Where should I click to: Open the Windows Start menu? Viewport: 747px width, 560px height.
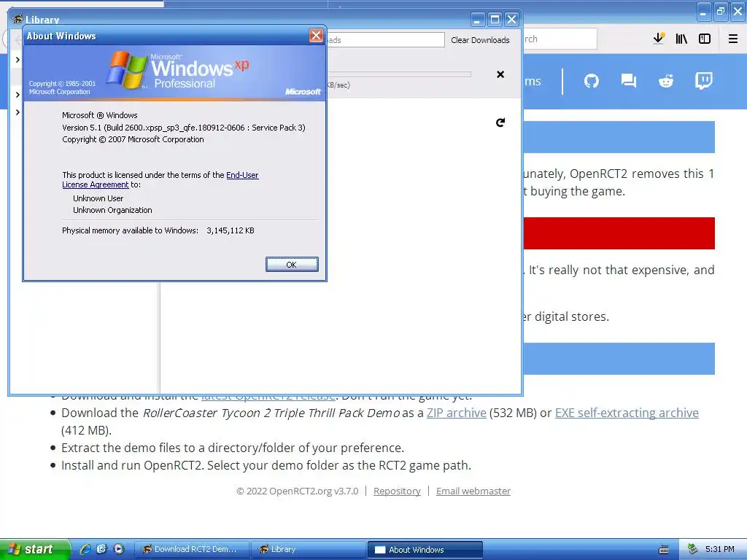click(35, 549)
